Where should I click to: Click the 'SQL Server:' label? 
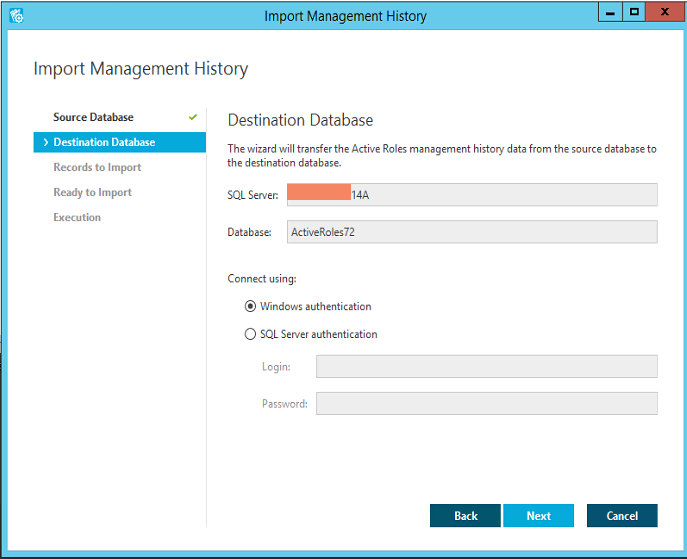coord(253,195)
